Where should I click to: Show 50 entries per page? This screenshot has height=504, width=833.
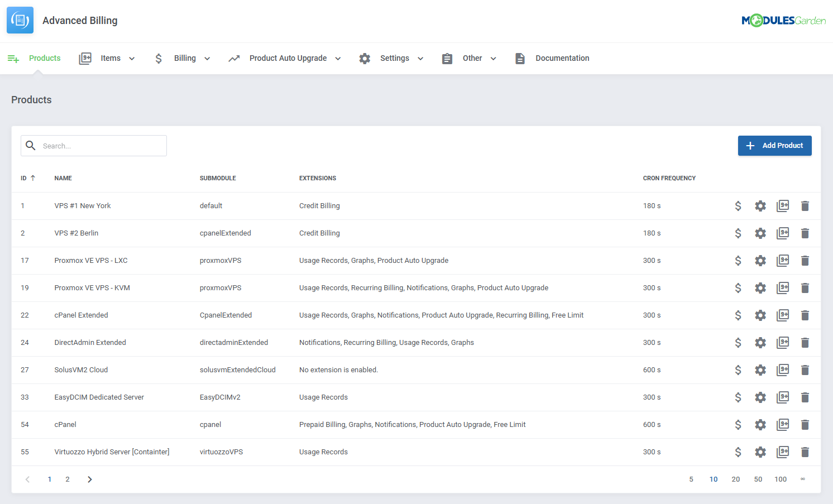click(x=758, y=479)
